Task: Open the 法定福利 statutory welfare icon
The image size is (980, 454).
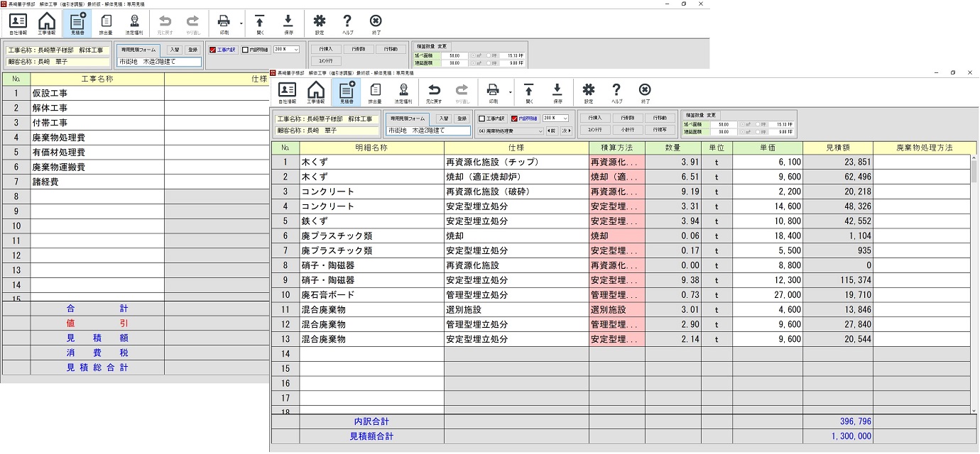Action: [x=404, y=91]
